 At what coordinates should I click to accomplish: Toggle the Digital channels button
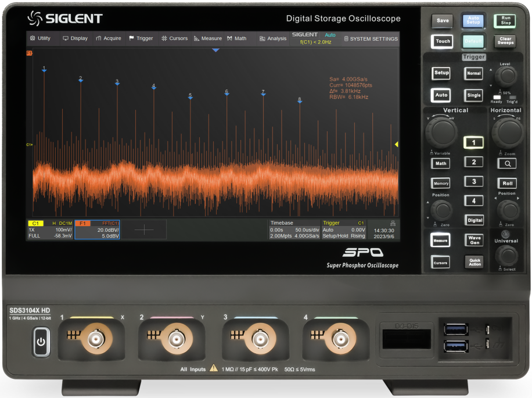[x=475, y=220]
